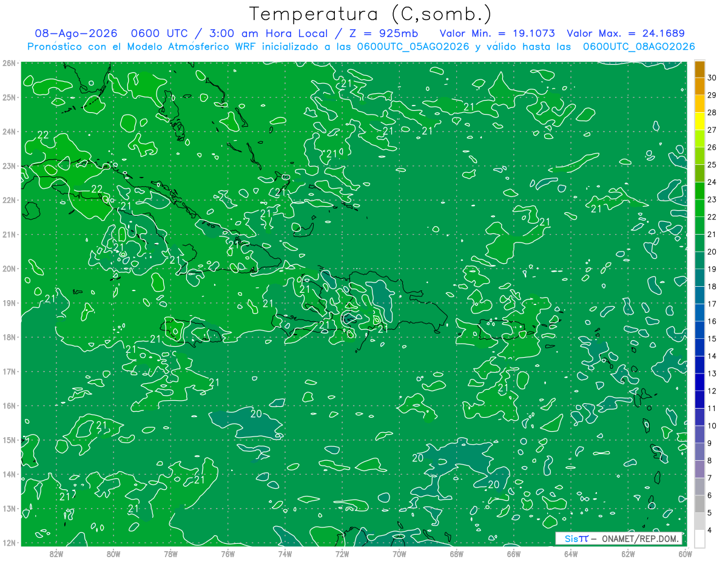Click longitude axis label '82W'
Image resolution: width=728 pixels, height=562 pixels.
click(56, 553)
